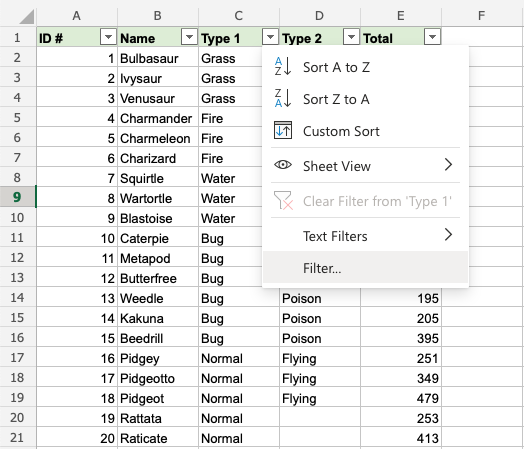Select row 9 header
Screen dimensions: 524x449
pos(17,197)
